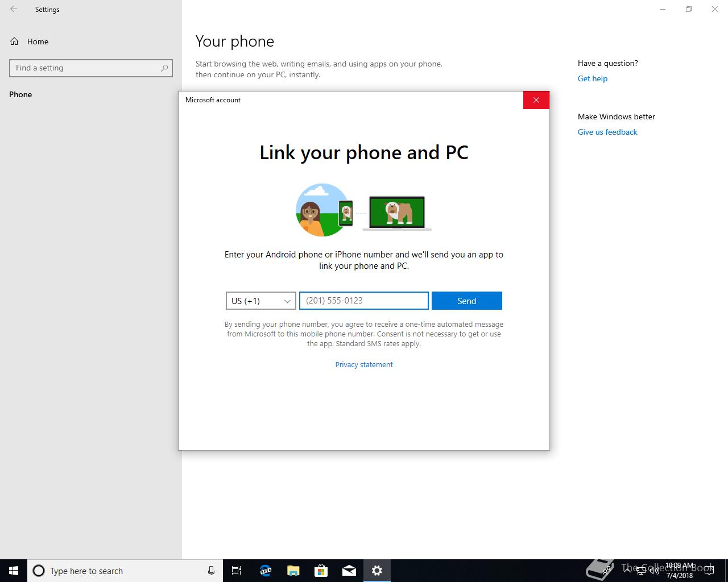Click the Cortana circle icon

click(39, 571)
